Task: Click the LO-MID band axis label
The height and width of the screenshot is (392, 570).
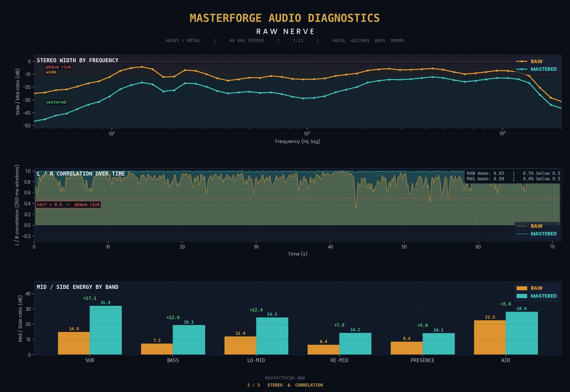Action: (x=256, y=360)
